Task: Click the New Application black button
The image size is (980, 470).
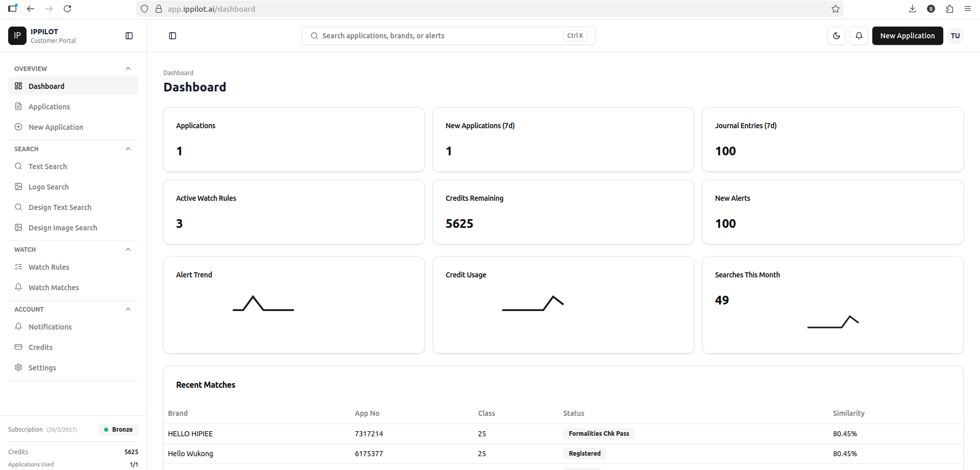Action: pos(907,36)
